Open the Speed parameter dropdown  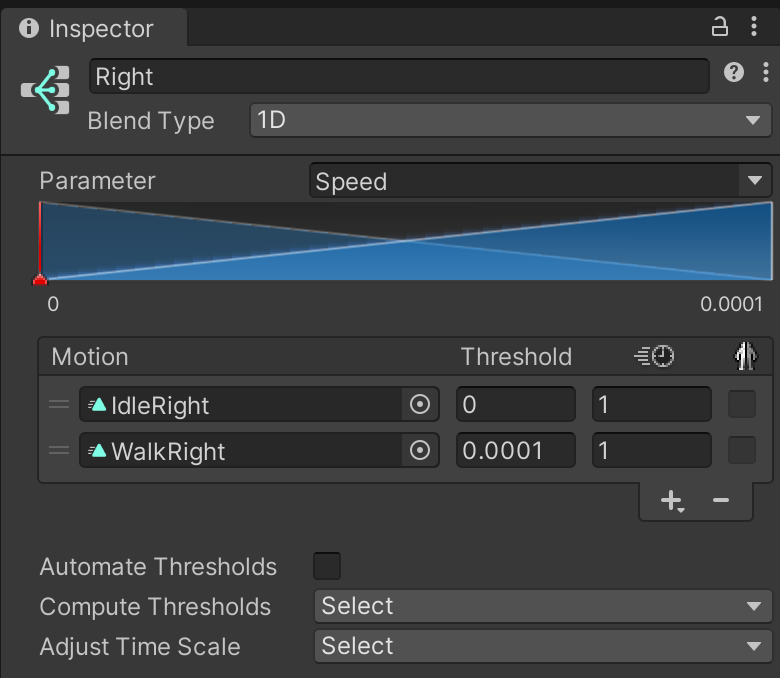click(x=539, y=181)
